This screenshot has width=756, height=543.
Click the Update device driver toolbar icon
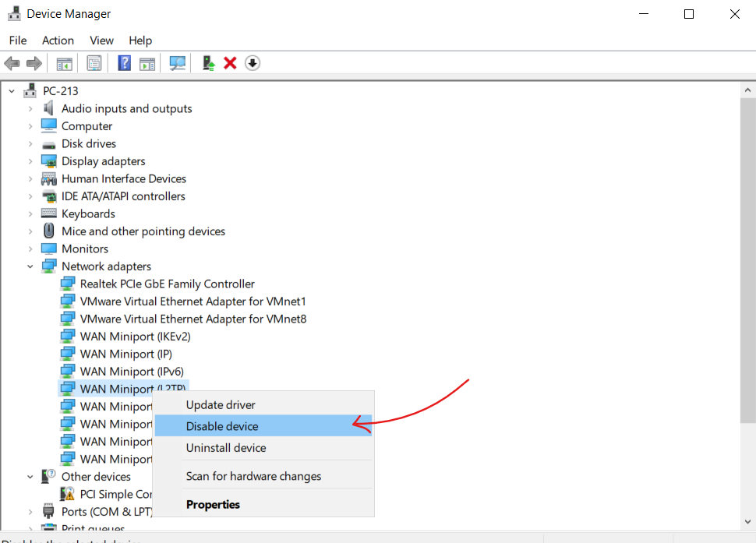[x=208, y=63]
